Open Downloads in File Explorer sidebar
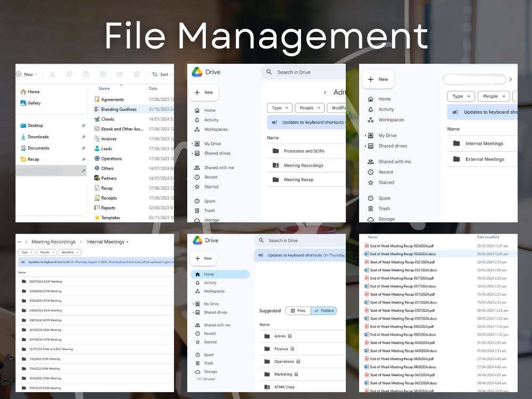532x399 pixels. coord(35,137)
